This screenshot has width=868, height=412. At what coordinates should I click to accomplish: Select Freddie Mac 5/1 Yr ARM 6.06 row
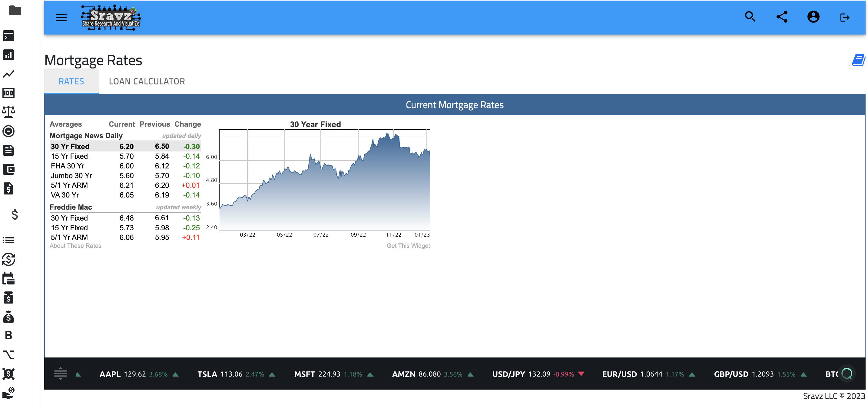[125, 238]
